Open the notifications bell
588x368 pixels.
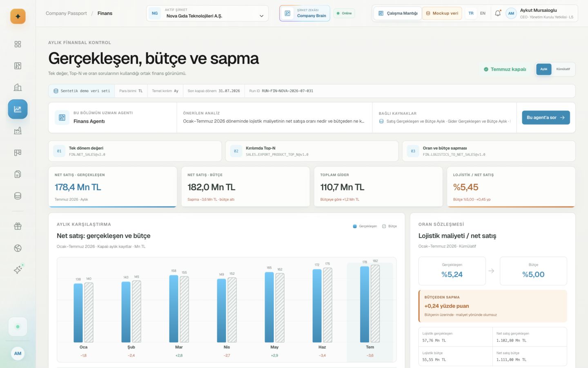click(x=498, y=13)
